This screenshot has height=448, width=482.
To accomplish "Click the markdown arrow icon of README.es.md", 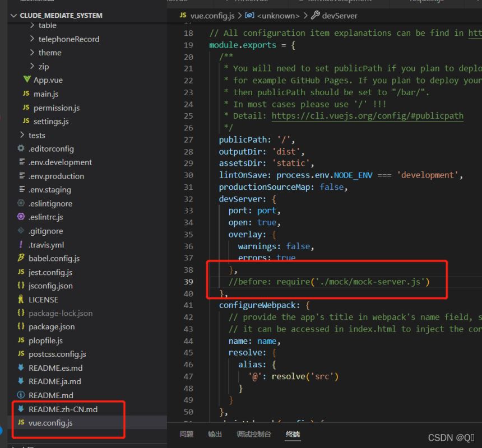I will click(21, 367).
